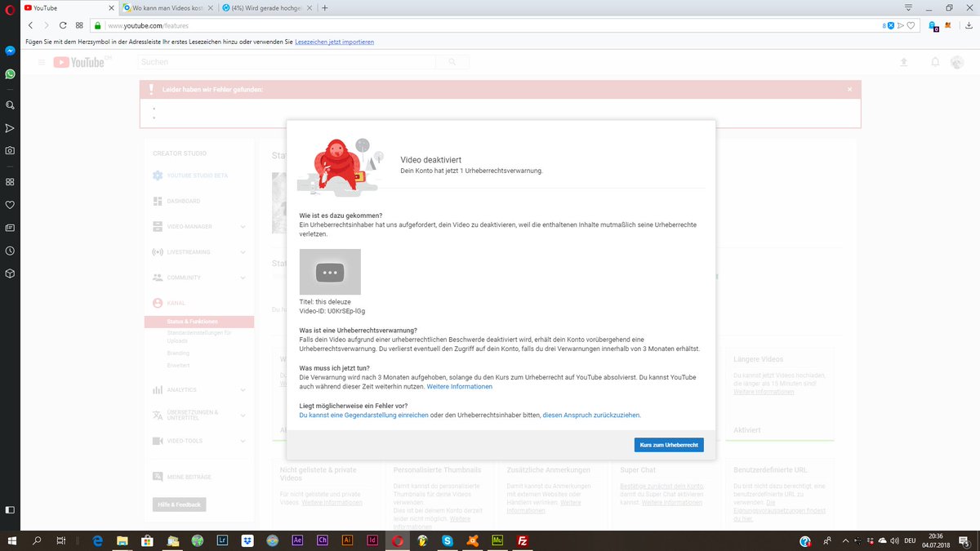The width and height of the screenshot is (980, 551).
Task: Open Windows Start menu
Action: [11, 540]
